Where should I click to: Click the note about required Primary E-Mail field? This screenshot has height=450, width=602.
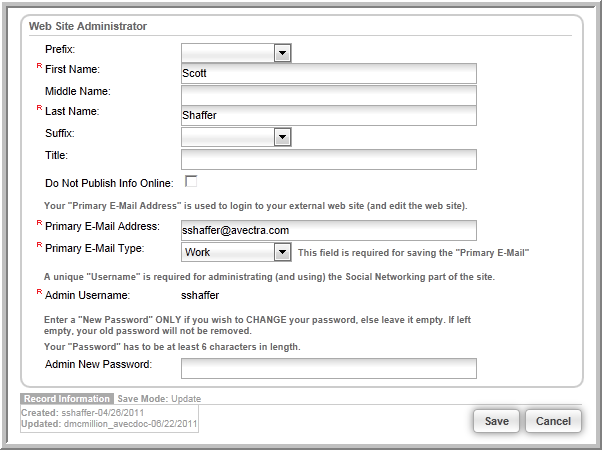[x=413, y=253]
